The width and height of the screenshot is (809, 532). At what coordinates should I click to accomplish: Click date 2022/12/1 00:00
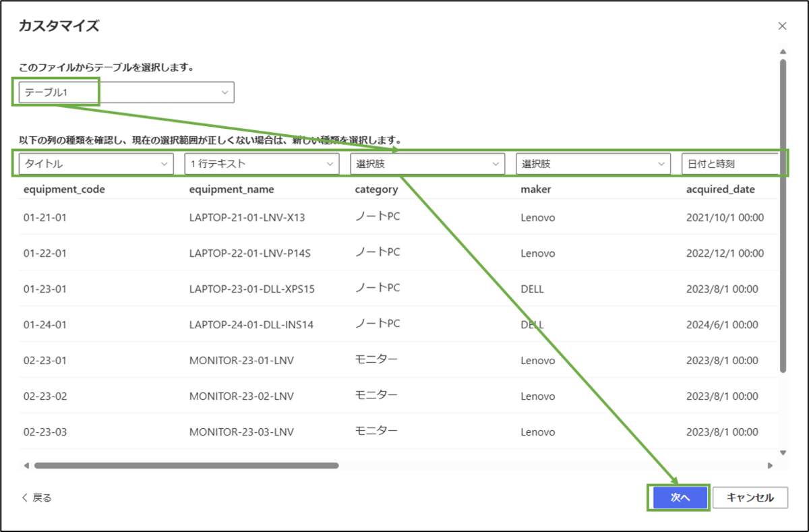point(725,254)
